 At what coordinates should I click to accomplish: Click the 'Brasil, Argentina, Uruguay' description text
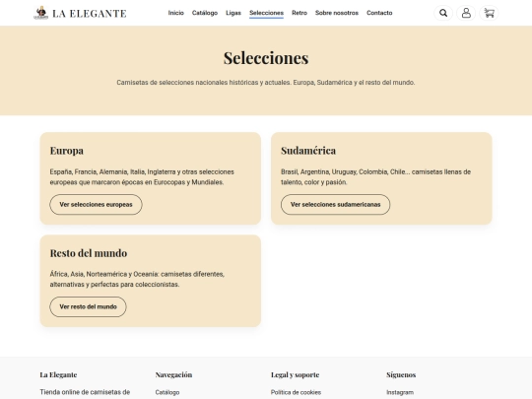point(375,177)
